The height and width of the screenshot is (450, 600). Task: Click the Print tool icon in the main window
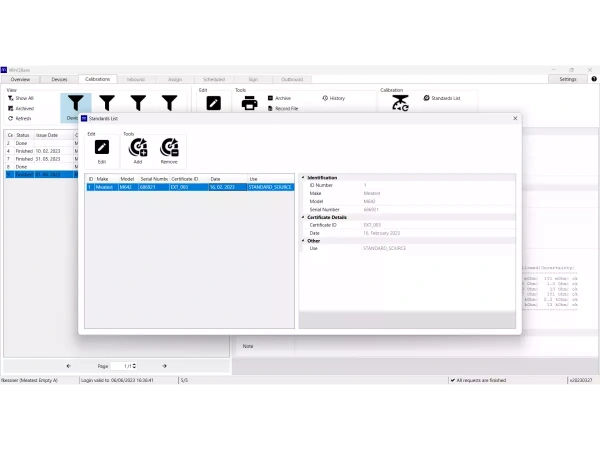pos(249,103)
